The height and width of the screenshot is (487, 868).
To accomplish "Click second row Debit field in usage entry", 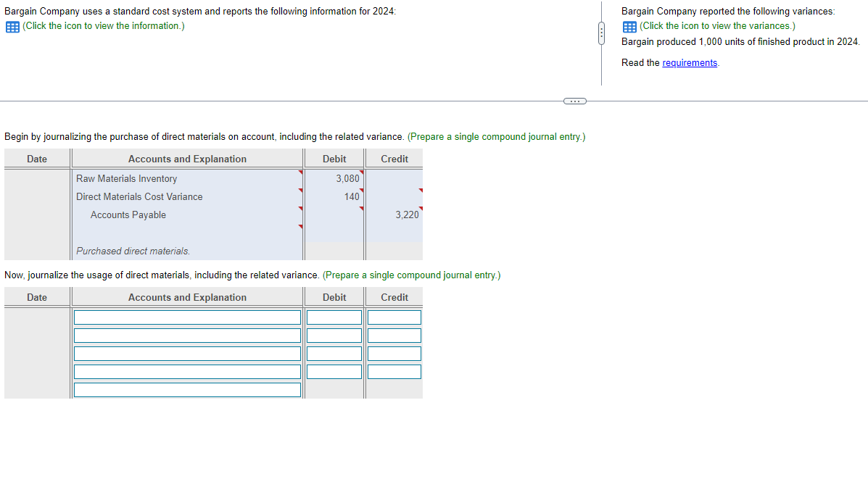I will 334,336.
